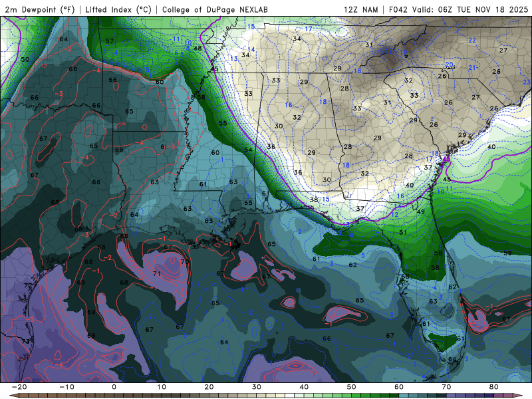Click the 30 label on the color scale
Screen dimensions: 532x399
[257, 387]
